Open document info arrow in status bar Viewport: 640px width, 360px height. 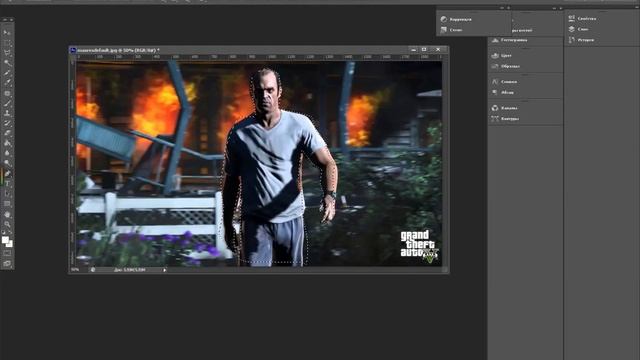pyautogui.click(x=164, y=270)
